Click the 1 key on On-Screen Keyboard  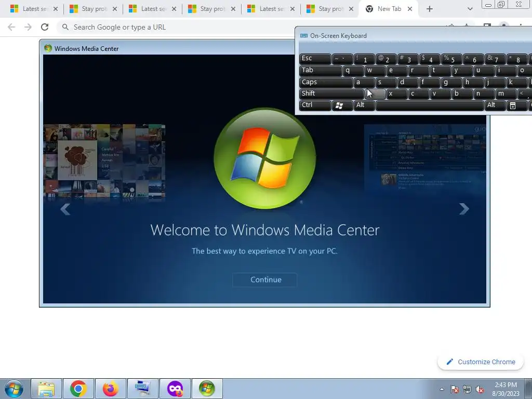tap(364, 59)
